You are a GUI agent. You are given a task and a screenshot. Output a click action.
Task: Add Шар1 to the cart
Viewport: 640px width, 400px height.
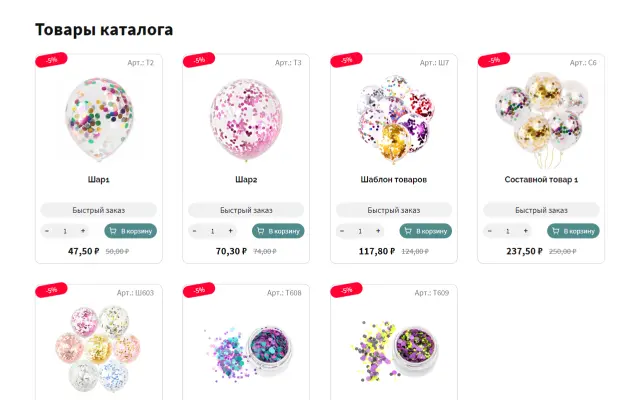pos(130,231)
